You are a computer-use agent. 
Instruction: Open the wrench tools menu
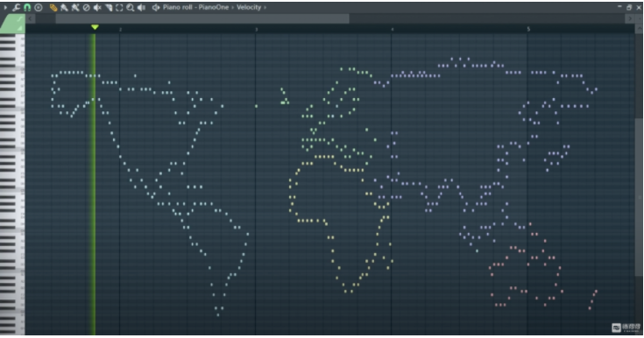point(16,7)
